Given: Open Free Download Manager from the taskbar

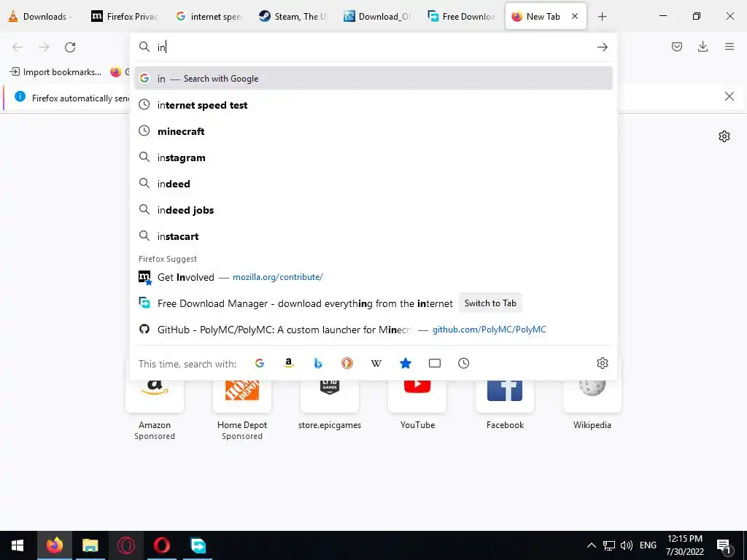Looking at the screenshot, I should [198, 545].
